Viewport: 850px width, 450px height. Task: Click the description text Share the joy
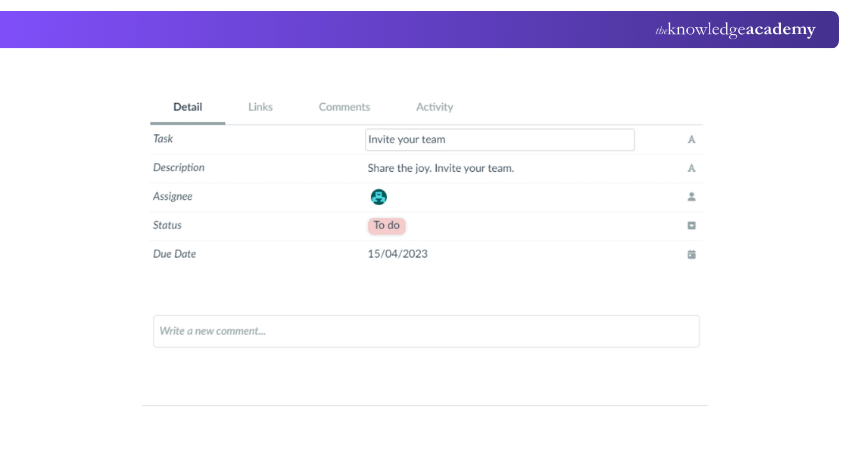(441, 169)
